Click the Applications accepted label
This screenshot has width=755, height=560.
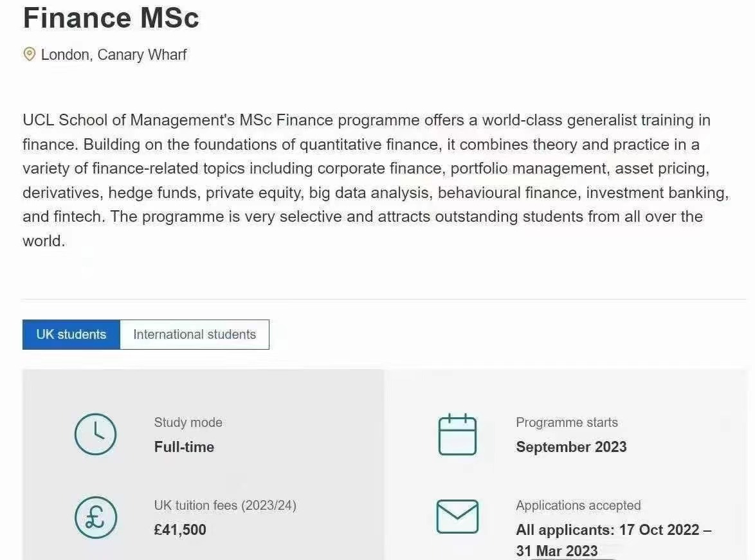pyautogui.click(x=578, y=505)
